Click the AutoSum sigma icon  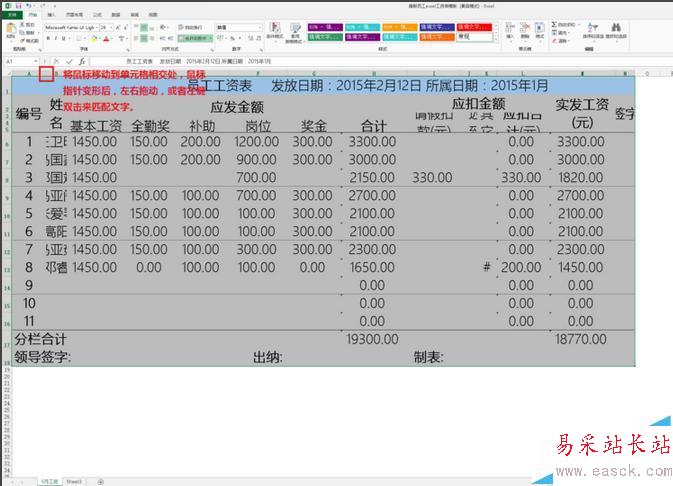click(554, 25)
